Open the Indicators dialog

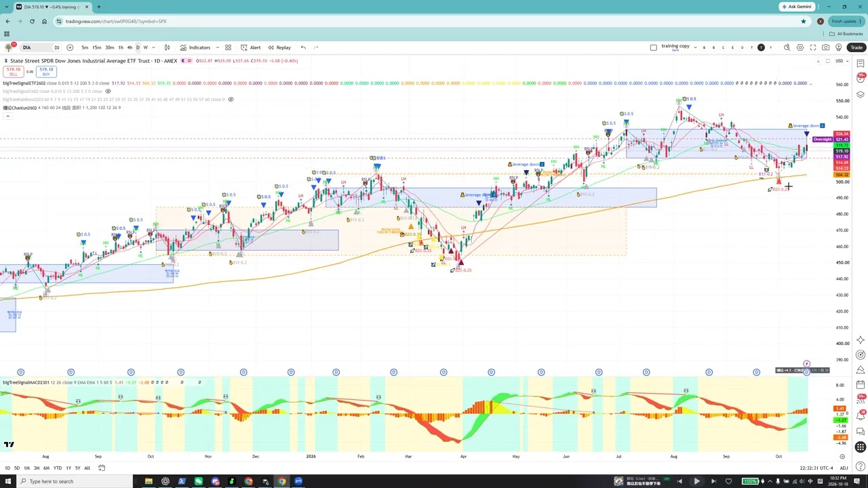pyautogui.click(x=195, y=47)
